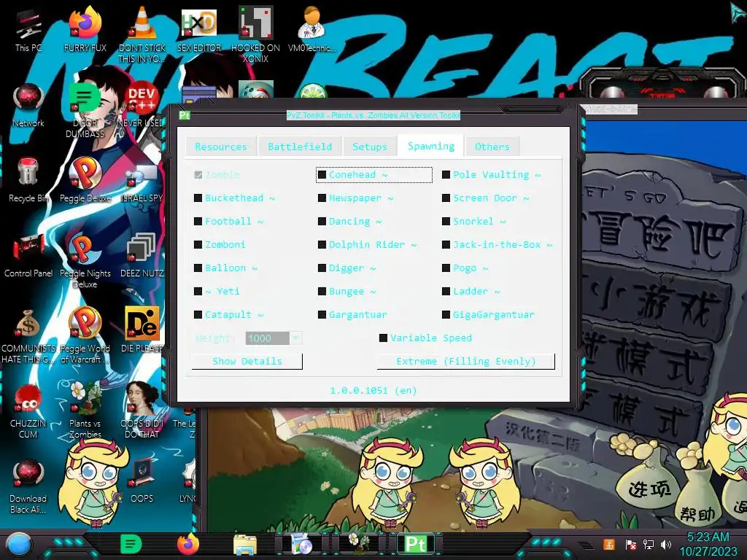Check the Snorkel zombie option
Image resolution: width=747 pixels, height=560 pixels.
pyautogui.click(x=446, y=222)
